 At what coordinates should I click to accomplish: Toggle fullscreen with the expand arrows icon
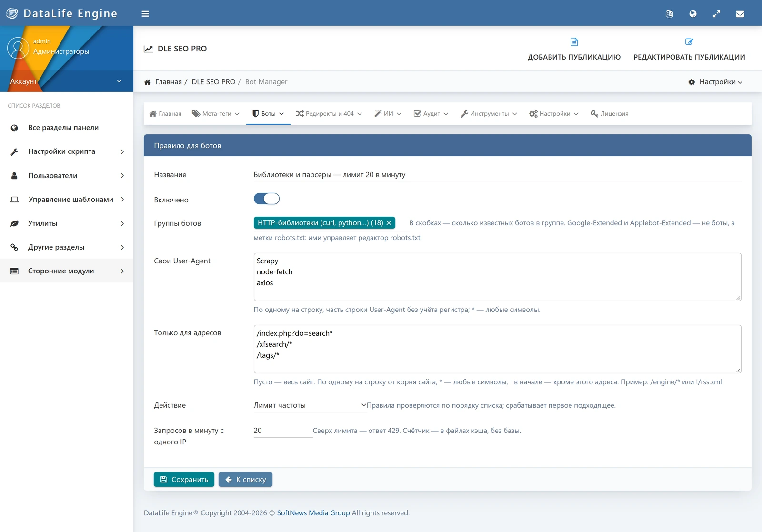(x=716, y=14)
